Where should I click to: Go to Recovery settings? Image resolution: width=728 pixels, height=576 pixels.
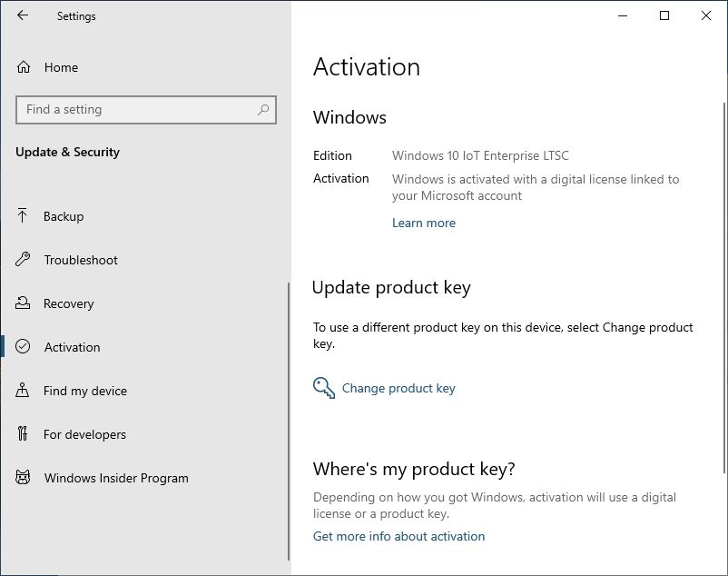[69, 303]
